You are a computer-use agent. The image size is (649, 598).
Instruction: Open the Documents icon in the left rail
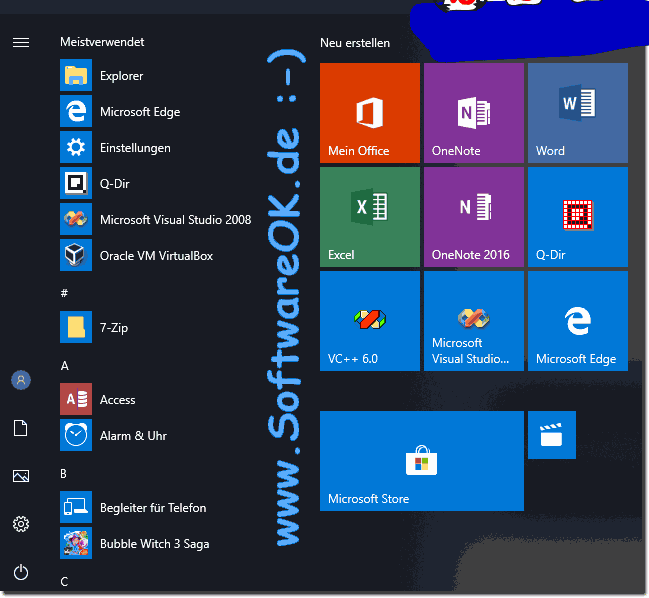[21, 428]
